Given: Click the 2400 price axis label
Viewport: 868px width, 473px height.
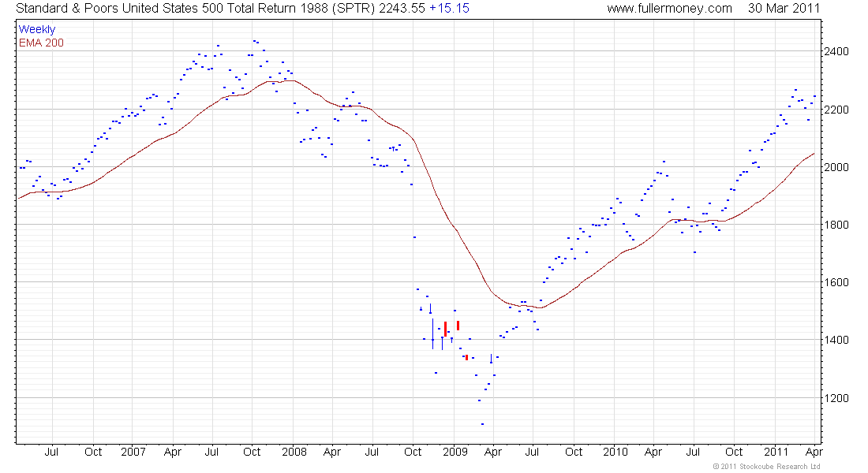Looking at the screenshot, I should coord(836,51).
